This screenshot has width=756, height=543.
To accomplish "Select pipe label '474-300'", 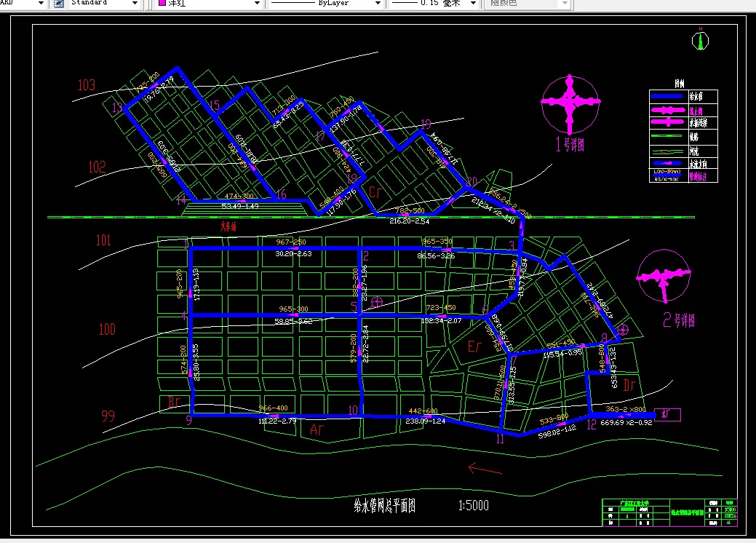I will (x=239, y=197).
